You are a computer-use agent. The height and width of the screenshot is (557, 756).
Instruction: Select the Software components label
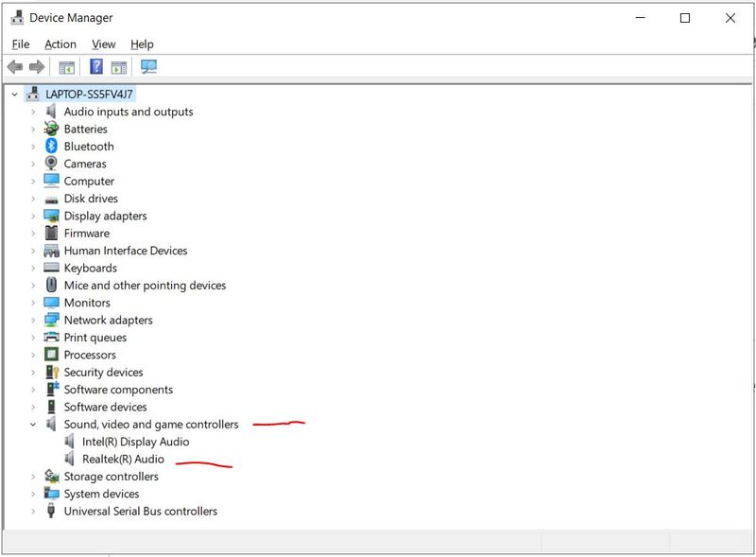point(118,390)
